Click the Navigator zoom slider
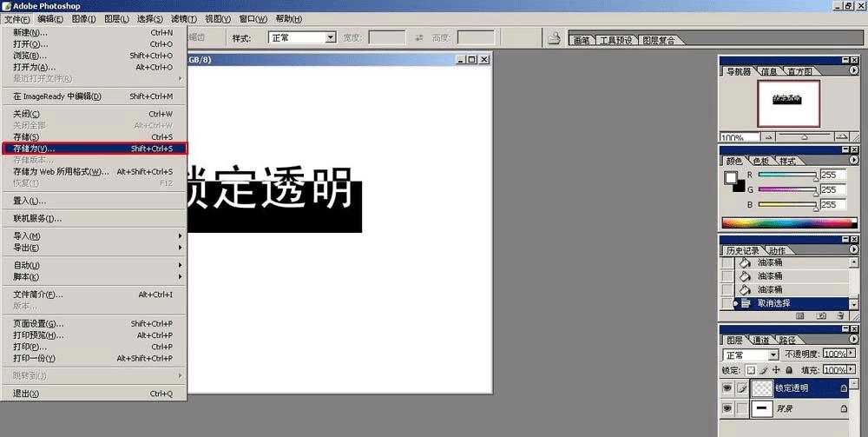This screenshot has width=868, height=437. pyautogui.click(x=805, y=136)
